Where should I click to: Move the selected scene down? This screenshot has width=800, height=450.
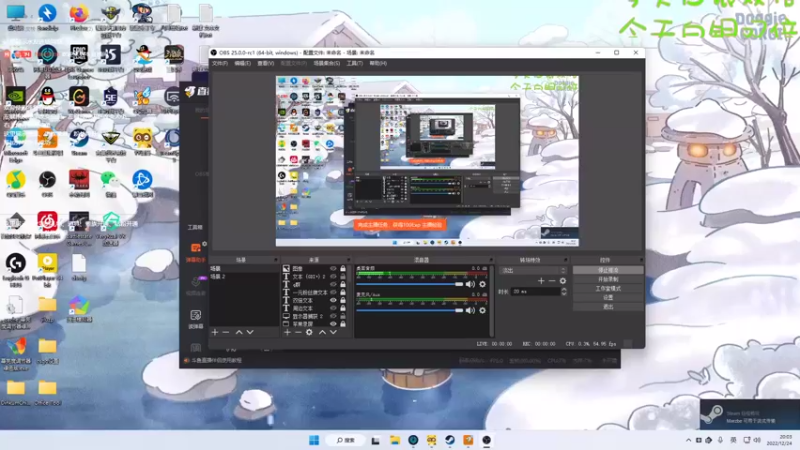click(x=250, y=332)
